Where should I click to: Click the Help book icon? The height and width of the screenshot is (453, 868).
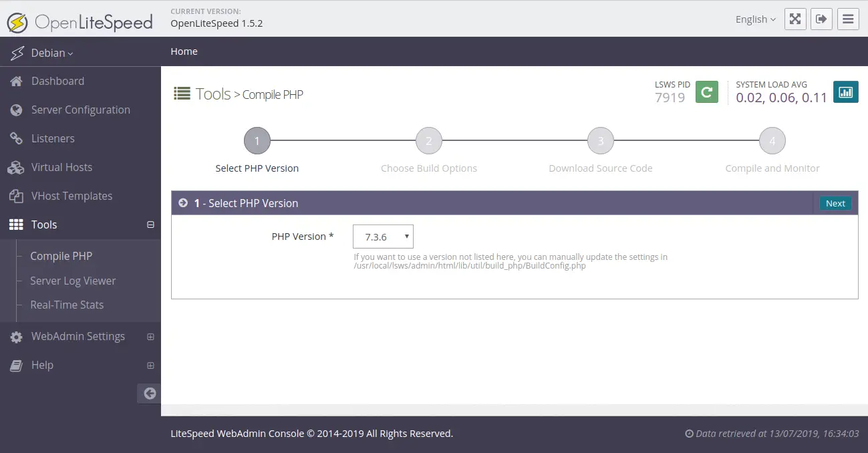[x=16, y=365]
